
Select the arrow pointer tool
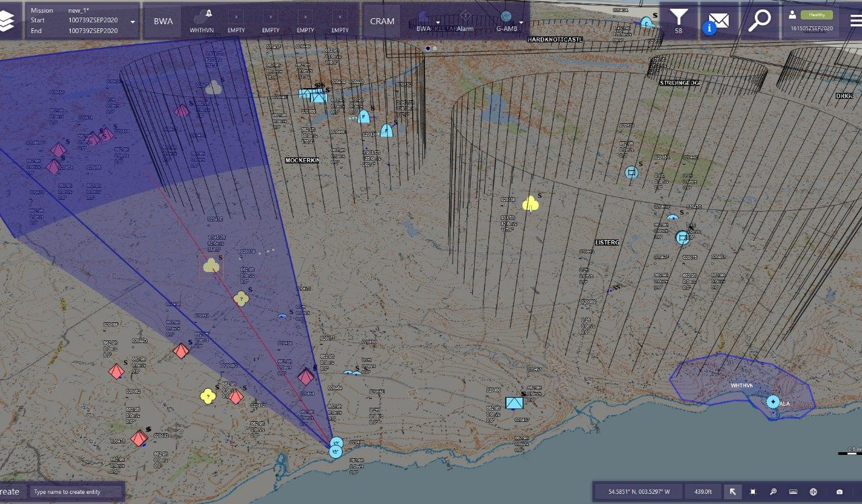[x=733, y=492]
